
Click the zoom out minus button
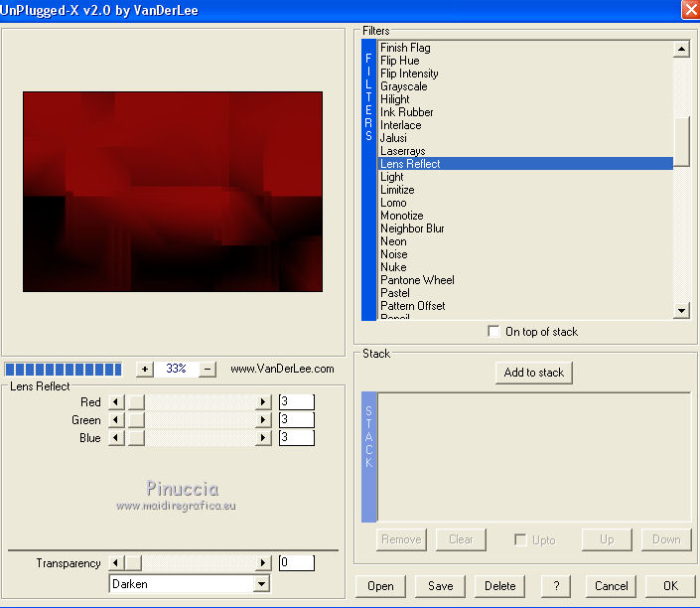pos(208,370)
